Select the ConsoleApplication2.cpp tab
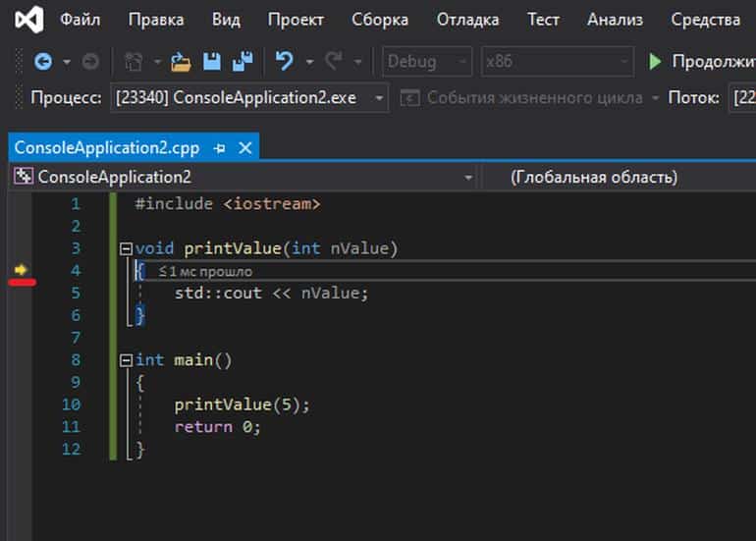The height and width of the screenshot is (541, 756). 107,148
